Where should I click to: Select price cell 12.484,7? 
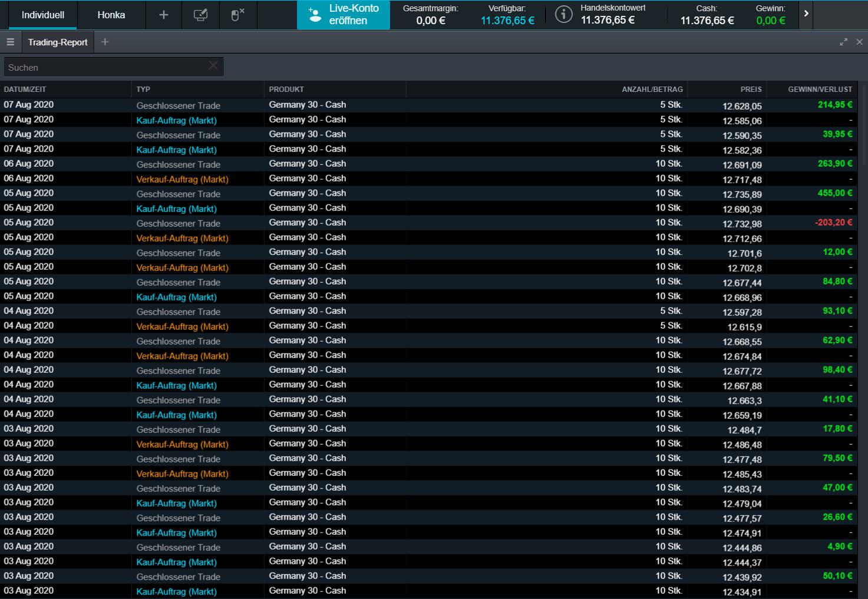(744, 431)
